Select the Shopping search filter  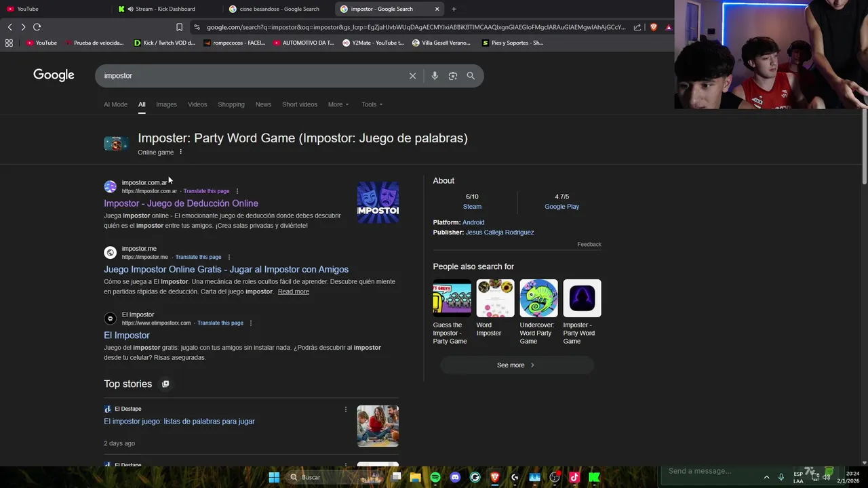coord(231,104)
